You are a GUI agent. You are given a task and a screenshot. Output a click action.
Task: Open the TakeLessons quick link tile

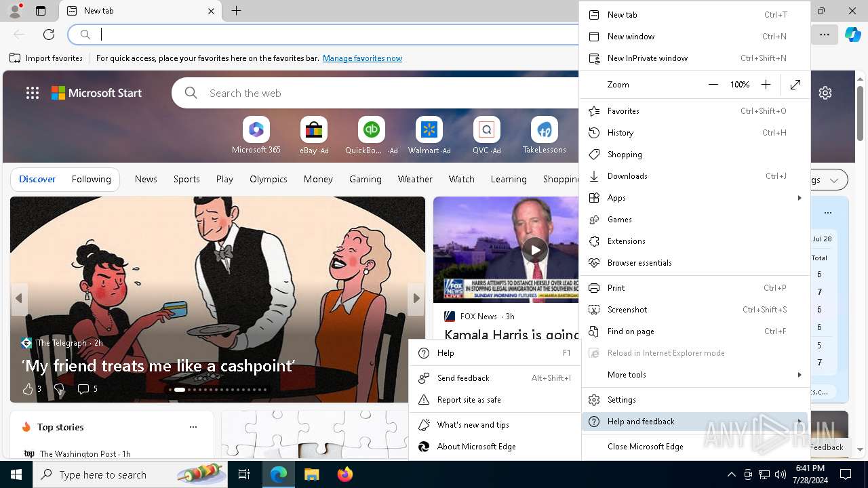[545, 136]
